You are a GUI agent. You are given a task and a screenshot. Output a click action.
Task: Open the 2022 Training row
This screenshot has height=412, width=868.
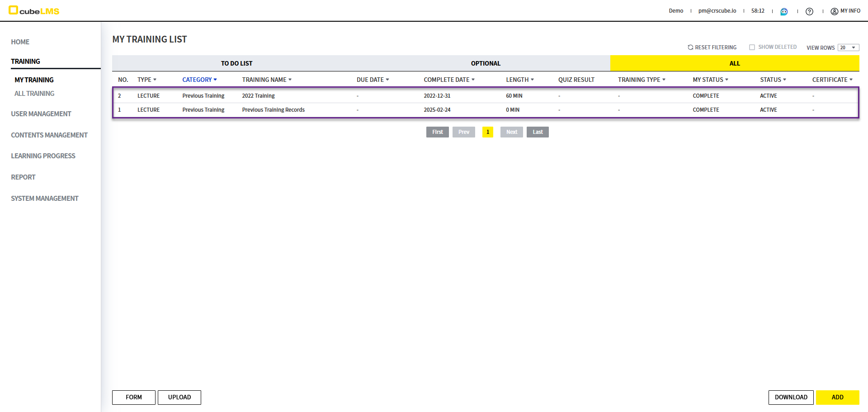(x=258, y=96)
